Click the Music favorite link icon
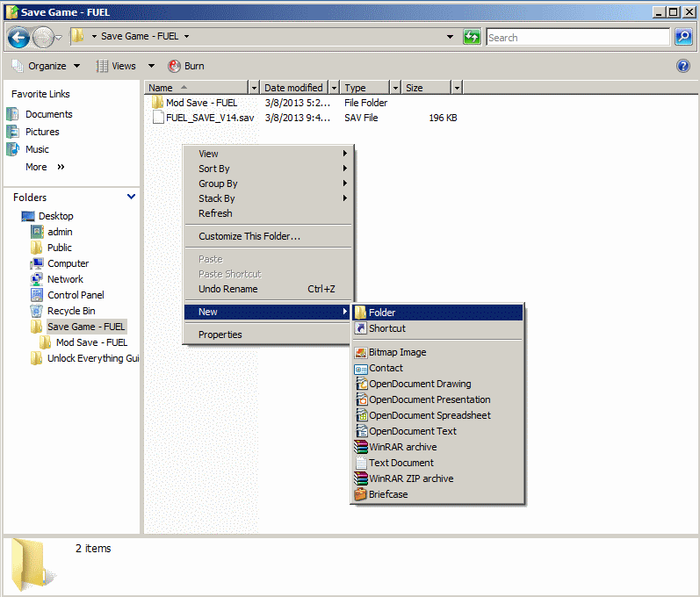The image size is (700, 597). pyautogui.click(x=12, y=149)
